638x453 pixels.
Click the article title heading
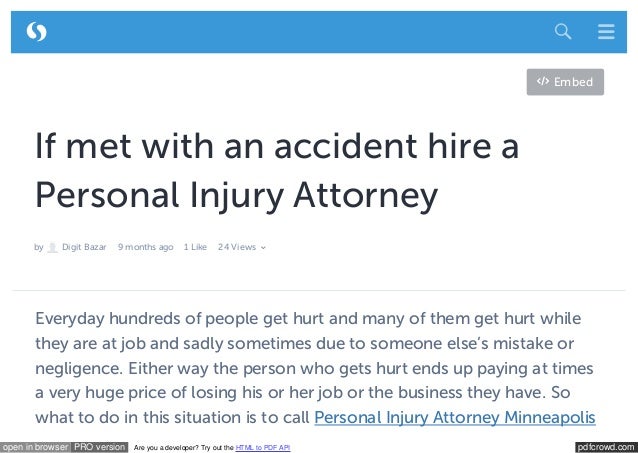[277, 171]
